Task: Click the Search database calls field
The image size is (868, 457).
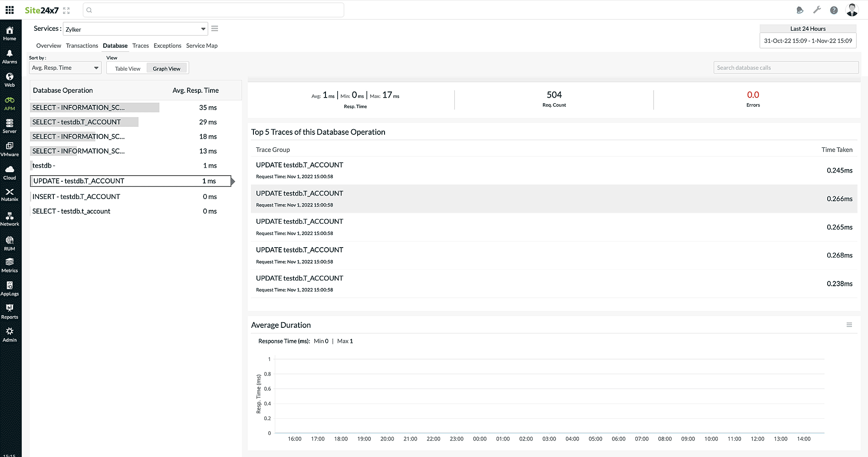Action: pyautogui.click(x=786, y=68)
